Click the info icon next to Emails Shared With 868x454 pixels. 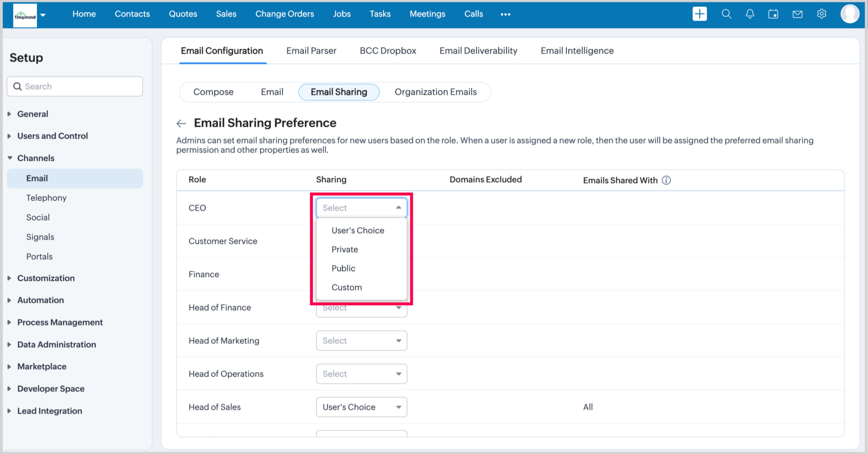coord(666,180)
